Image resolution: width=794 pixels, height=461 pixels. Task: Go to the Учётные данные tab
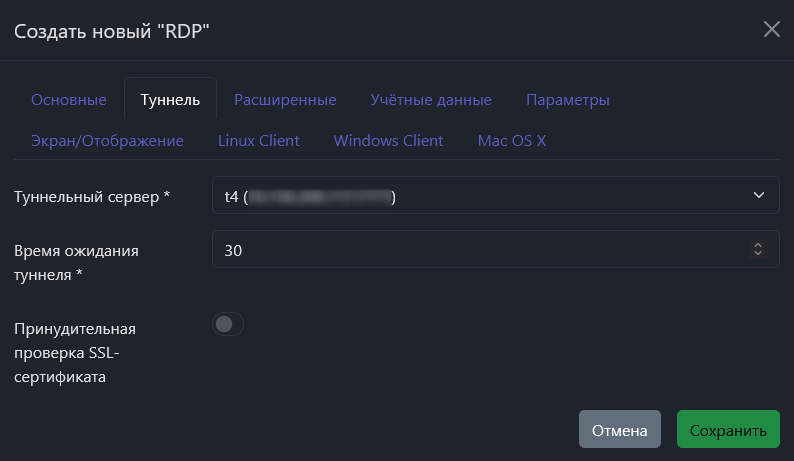pyautogui.click(x=430, y=100)
